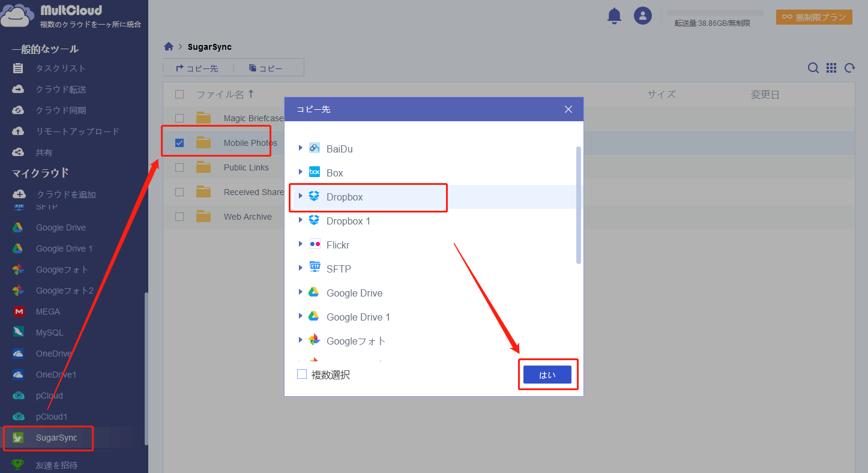
Task: Click the search magnifier icon
Action: pos(813,68)
